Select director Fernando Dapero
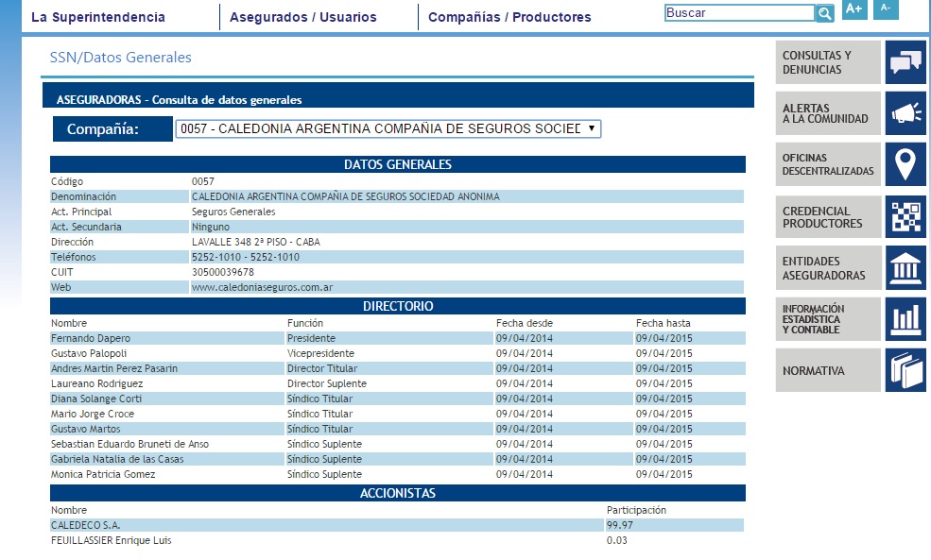This screenshot has height=560, width=931. point(91,338)
